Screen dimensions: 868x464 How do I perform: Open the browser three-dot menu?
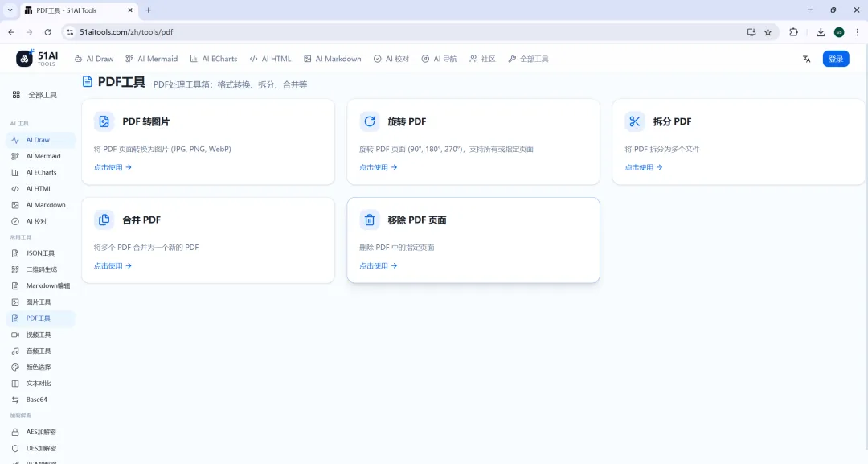pos(857,32)
